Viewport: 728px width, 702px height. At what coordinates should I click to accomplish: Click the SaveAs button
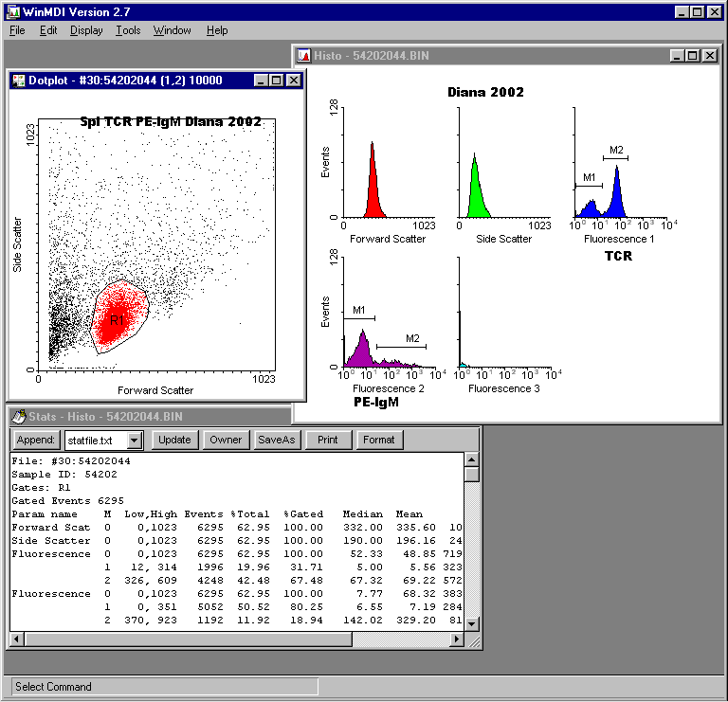point(277,440)
